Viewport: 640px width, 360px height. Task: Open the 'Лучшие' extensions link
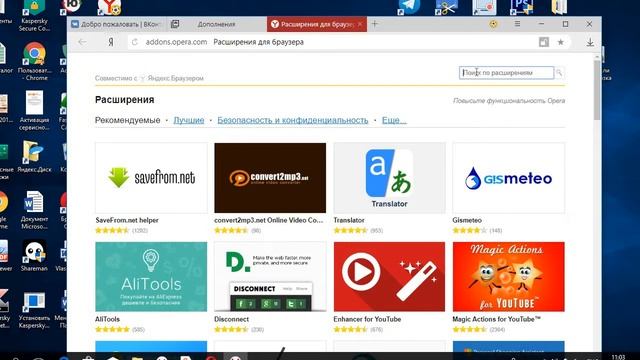(x=189, y=120)
